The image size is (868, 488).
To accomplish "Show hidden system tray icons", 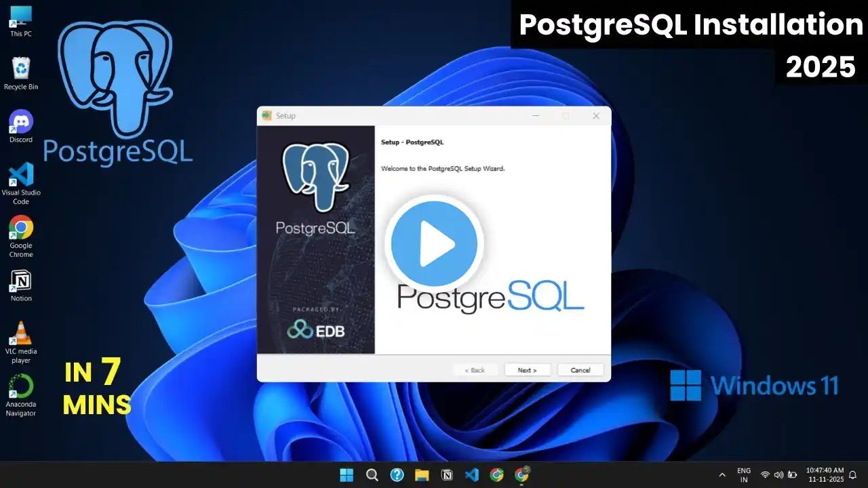I will (x=722, y=474).
